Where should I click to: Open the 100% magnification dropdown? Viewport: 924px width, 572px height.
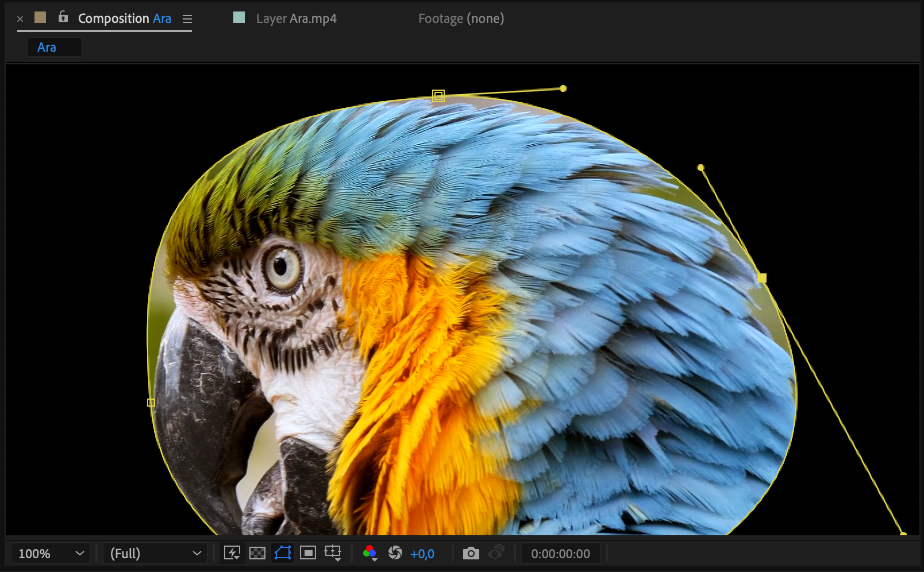pyautogui.click(x=51, y=554)
